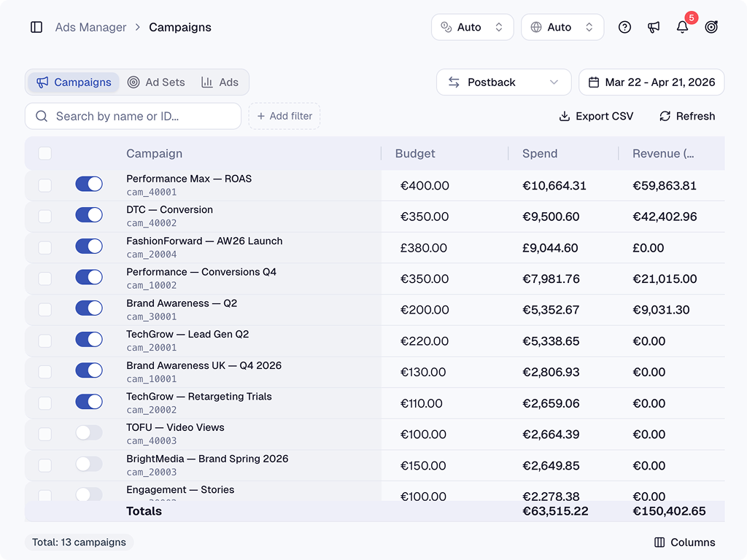The image size is (747, 560).
Task: Switch to the Ad Sets tab
Action: (156, 82)
